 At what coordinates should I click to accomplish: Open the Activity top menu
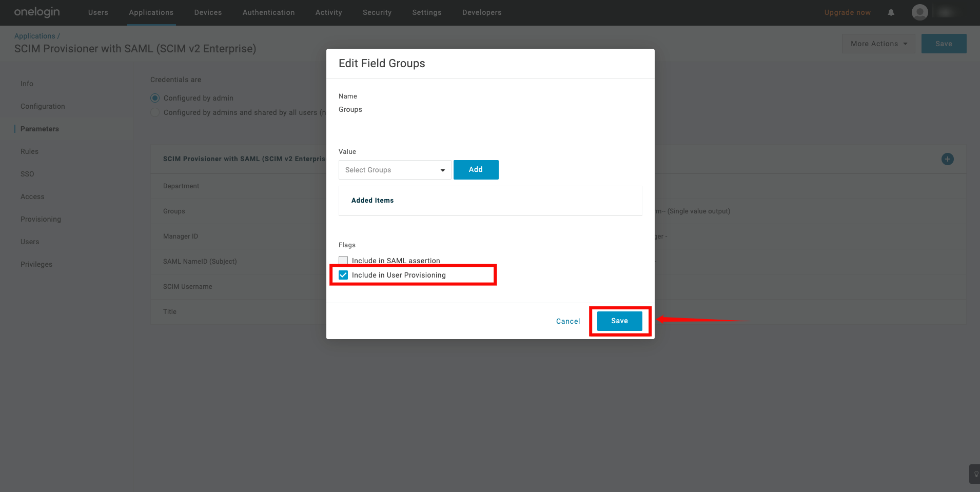329,12
